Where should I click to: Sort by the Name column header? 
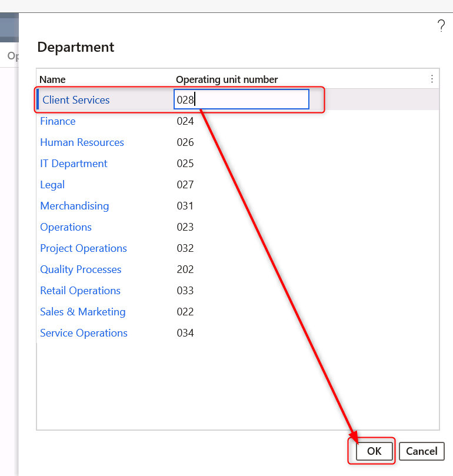53,79
